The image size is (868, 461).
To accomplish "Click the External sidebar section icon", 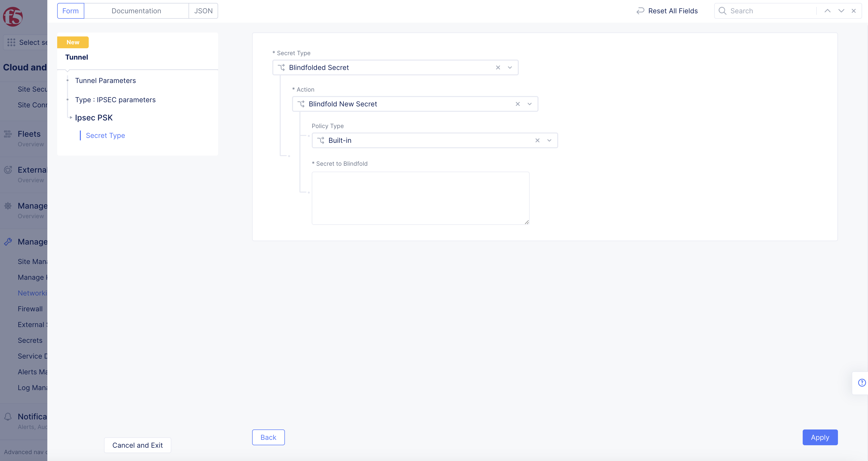I will coord(8,170).
